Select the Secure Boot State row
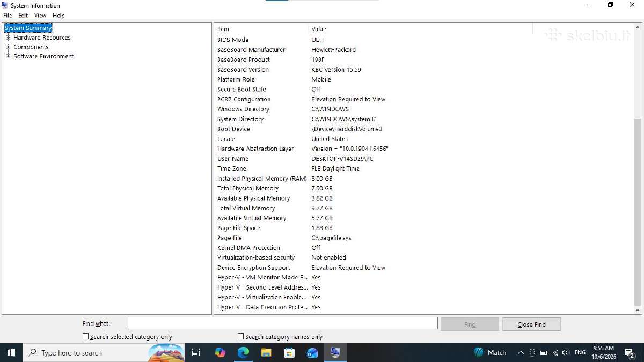The height and width of the screenshot is (362, 644). click(x=424, y=90)
